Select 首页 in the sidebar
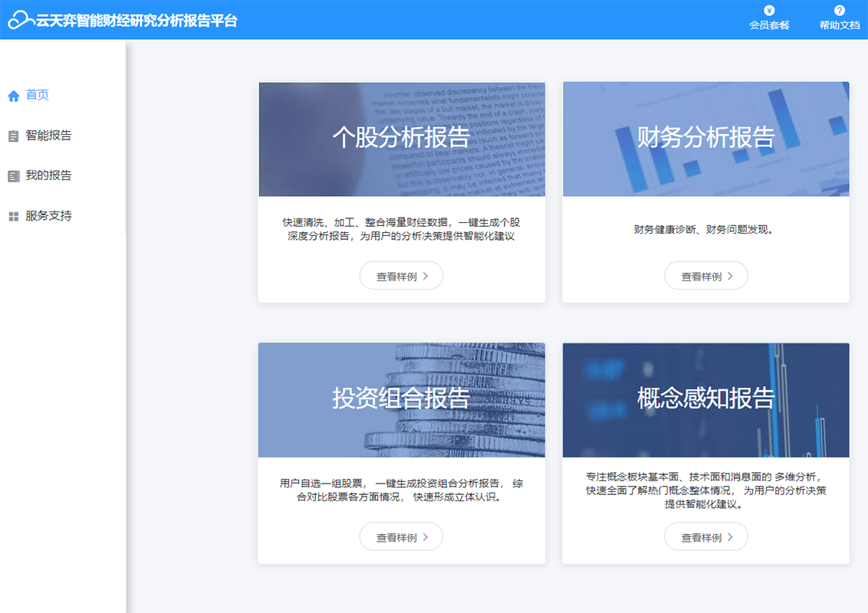 [38, 95]
